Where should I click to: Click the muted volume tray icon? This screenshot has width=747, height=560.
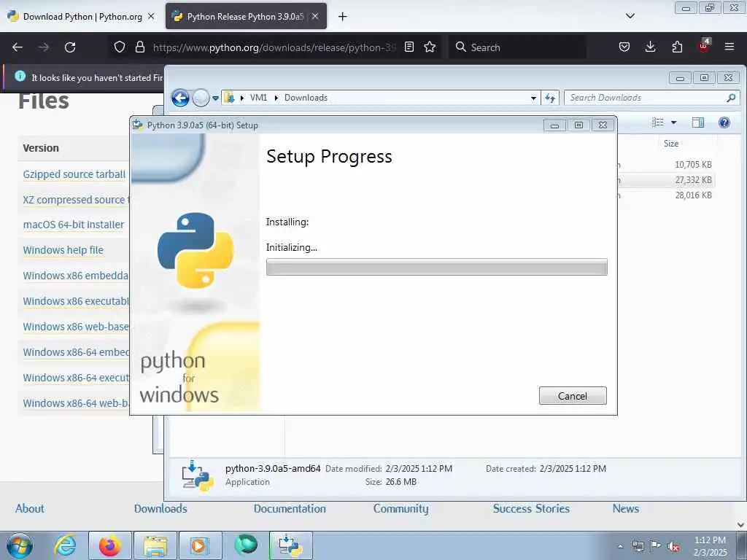click(673, 546)
